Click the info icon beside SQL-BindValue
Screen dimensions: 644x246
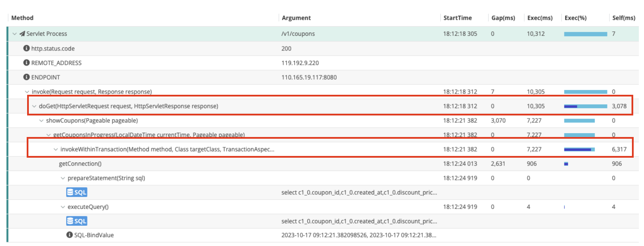[x=69, y=235]
